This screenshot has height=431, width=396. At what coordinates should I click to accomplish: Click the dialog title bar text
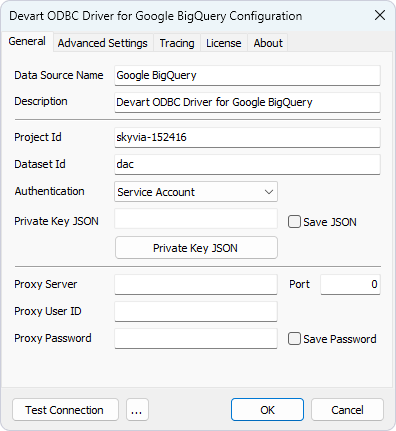pyautogui.click(x=156, y=16)
